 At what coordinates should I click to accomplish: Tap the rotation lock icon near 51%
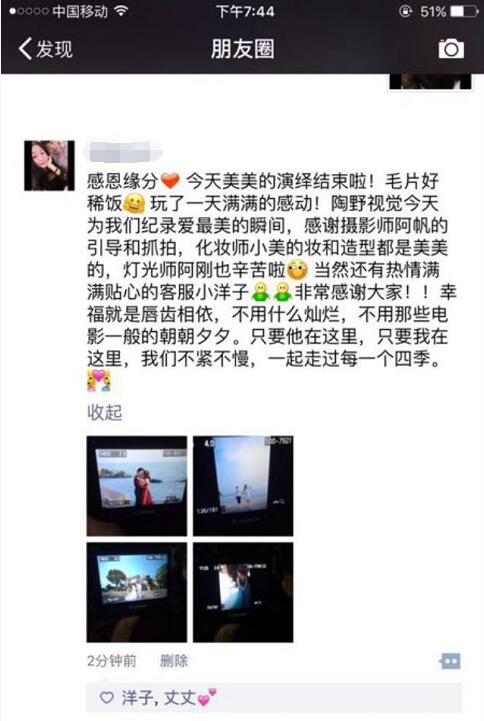pyautogui.click(x=405, y=11)
